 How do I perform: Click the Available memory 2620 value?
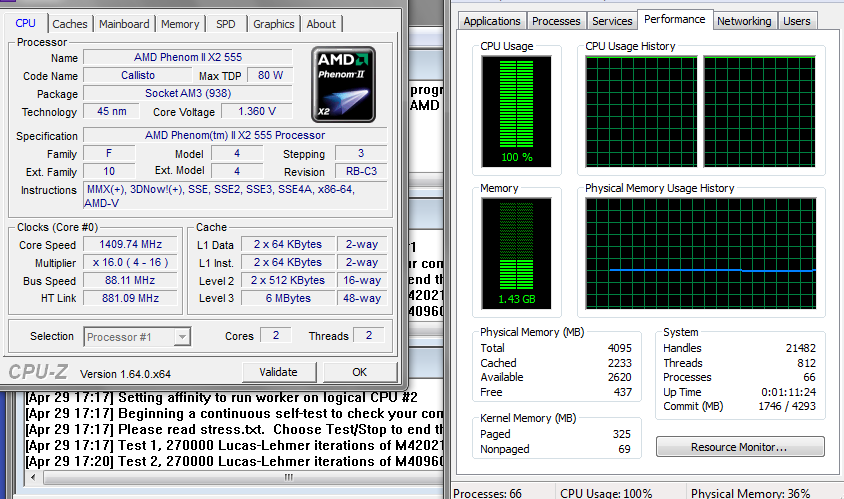tap(620, 377)
